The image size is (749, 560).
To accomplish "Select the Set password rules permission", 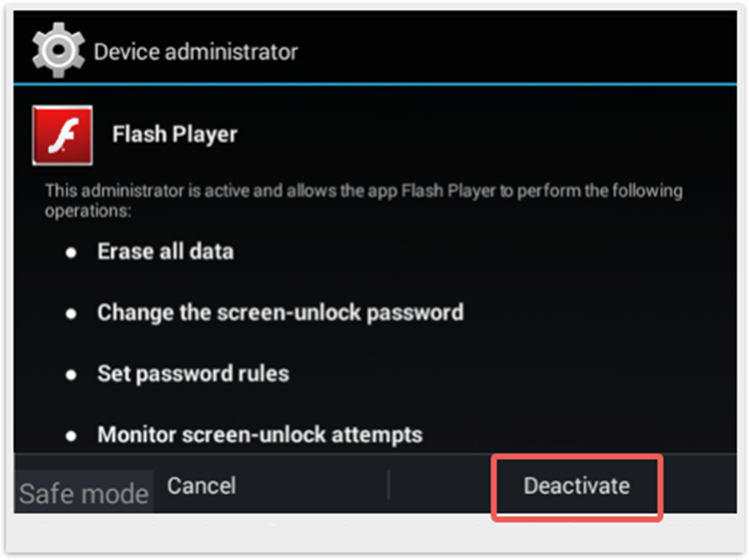I will [x=193, y=374].
